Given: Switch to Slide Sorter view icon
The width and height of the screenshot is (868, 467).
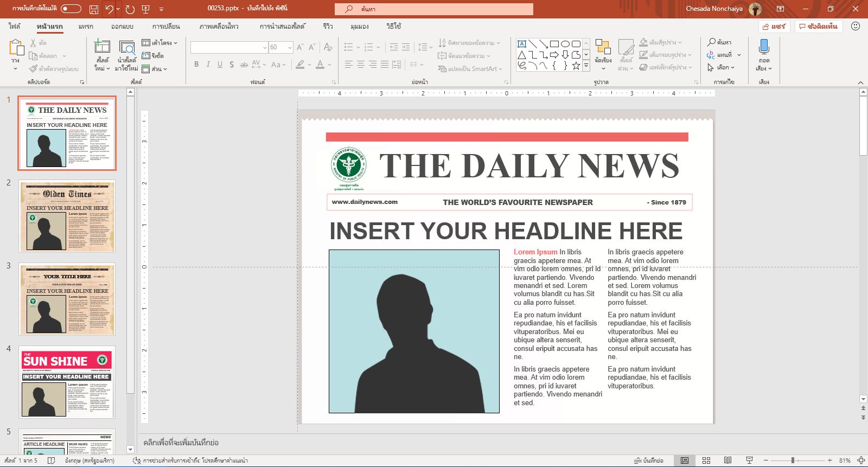Looking at the screenshot, I should [706, 460].
